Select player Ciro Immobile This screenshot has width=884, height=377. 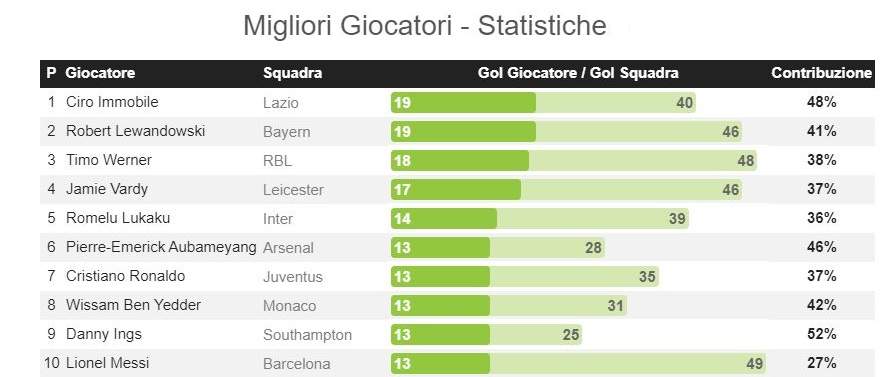pyautogui.click(x=112, y=102)
